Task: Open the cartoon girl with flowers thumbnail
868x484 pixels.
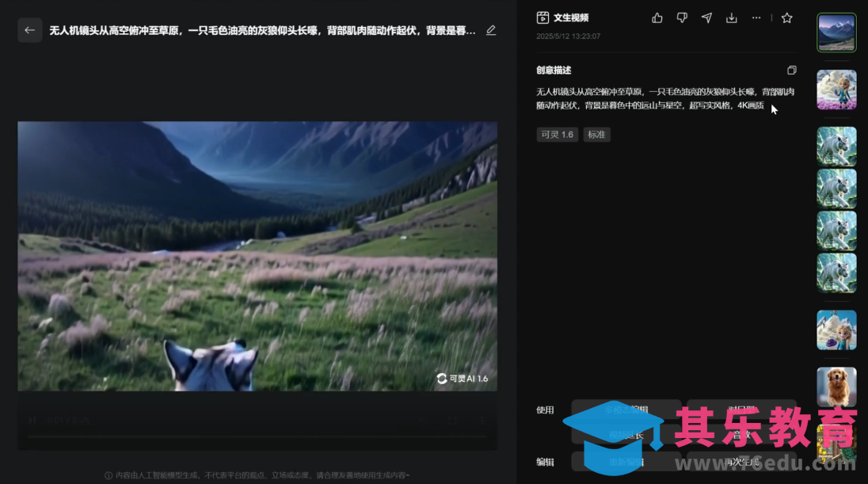Action: (x=836, y=89)
